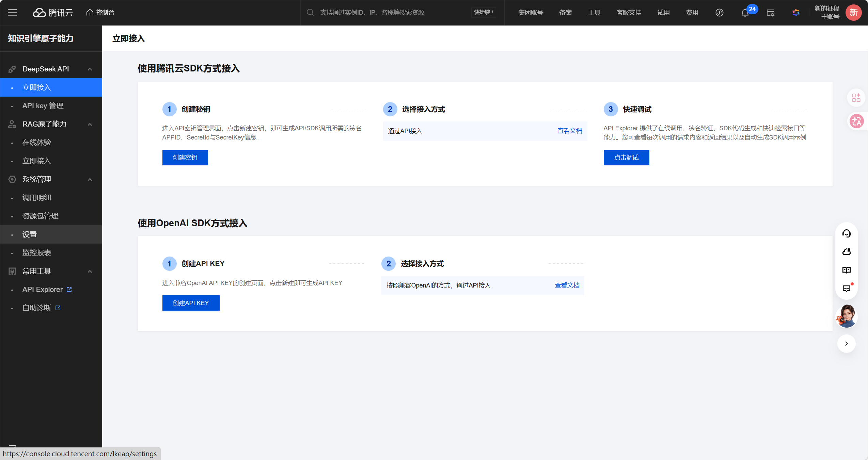Click the 快捷键 / shortcut badge

(x=484, y=13)
